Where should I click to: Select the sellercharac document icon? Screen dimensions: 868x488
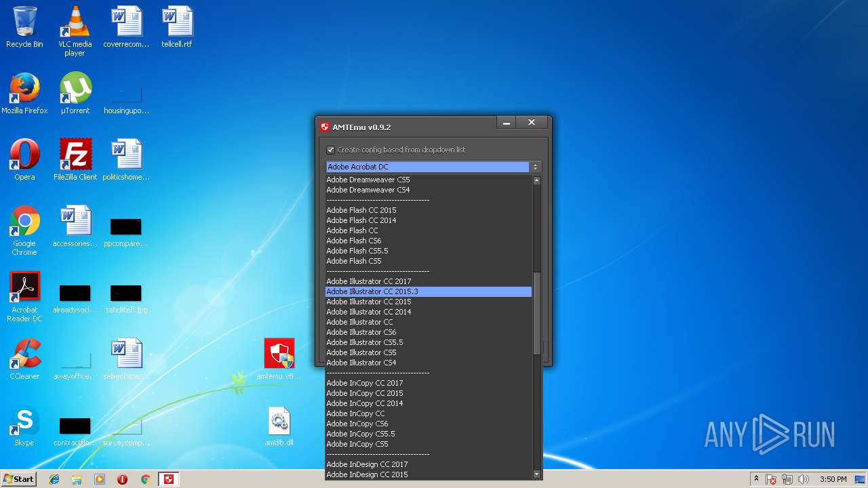tap(126, 359)
